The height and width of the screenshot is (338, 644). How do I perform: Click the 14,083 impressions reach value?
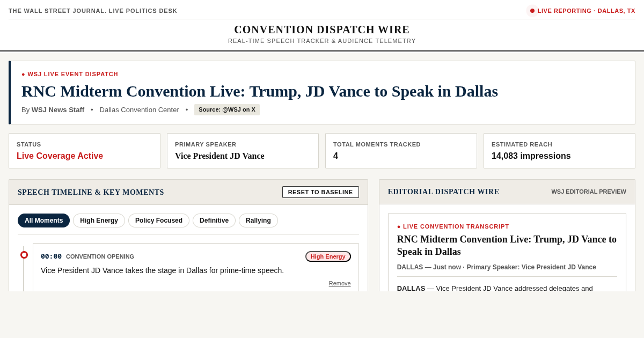point(531,156)
